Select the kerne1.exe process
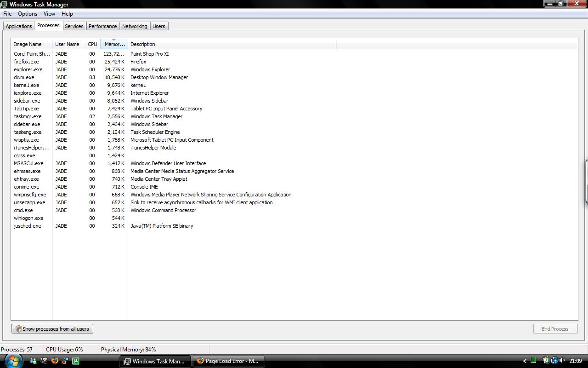 point(174,85)
